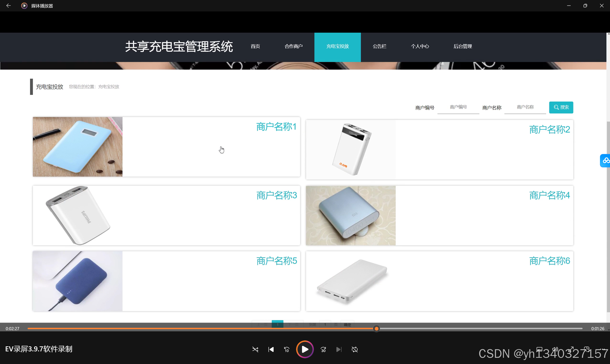Skip back 10 seconds
Screen dimensions: 610x364
[x=287, y=349]
